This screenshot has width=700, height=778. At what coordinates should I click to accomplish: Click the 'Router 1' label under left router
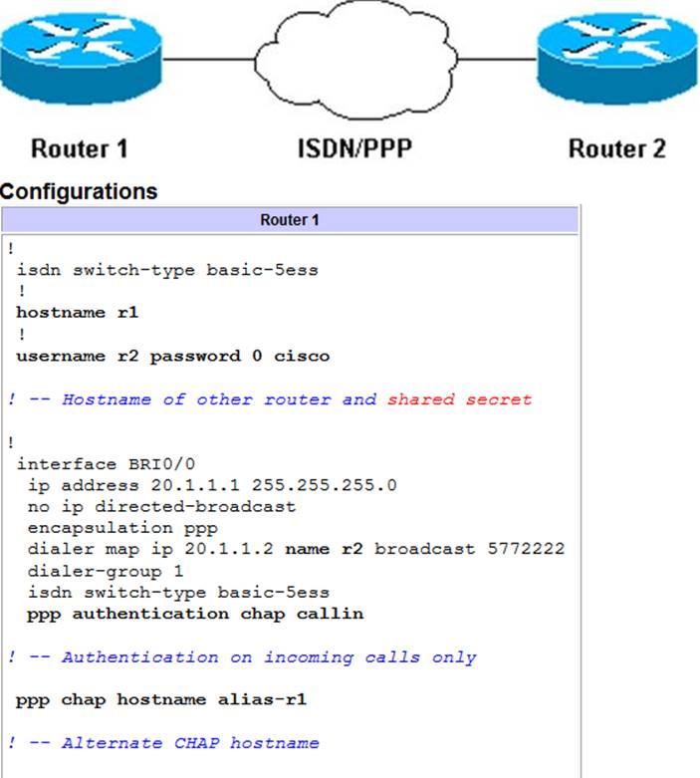click(x=80, y=149)
